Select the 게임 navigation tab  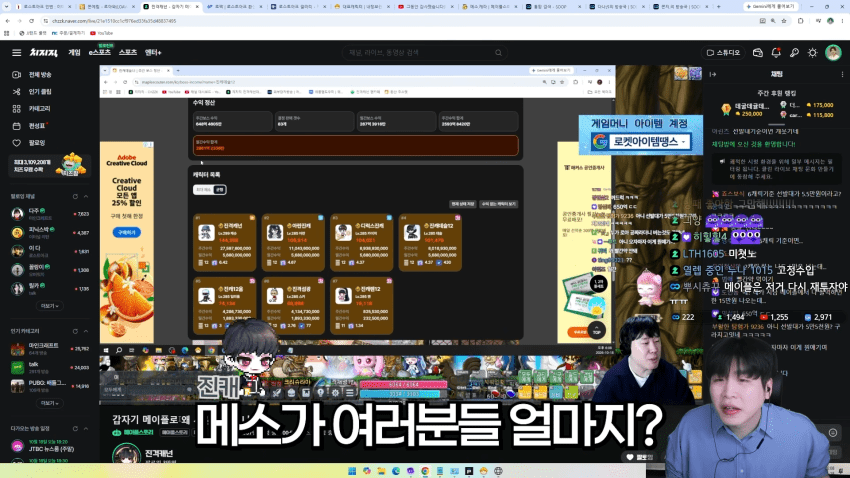tap(74, 53)
